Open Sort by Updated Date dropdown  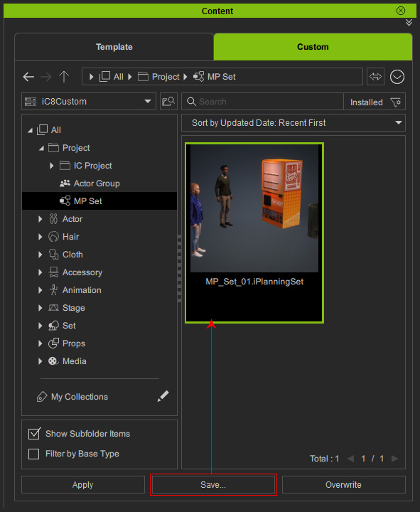294,123
